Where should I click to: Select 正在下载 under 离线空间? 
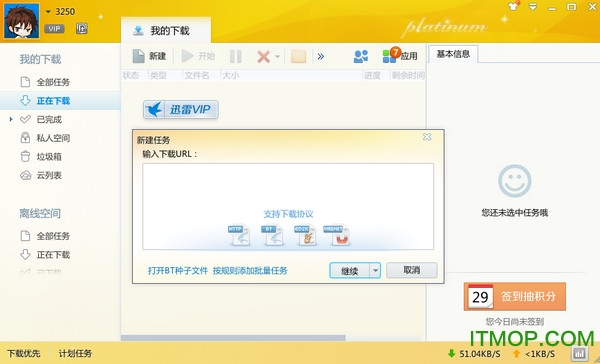53,255
